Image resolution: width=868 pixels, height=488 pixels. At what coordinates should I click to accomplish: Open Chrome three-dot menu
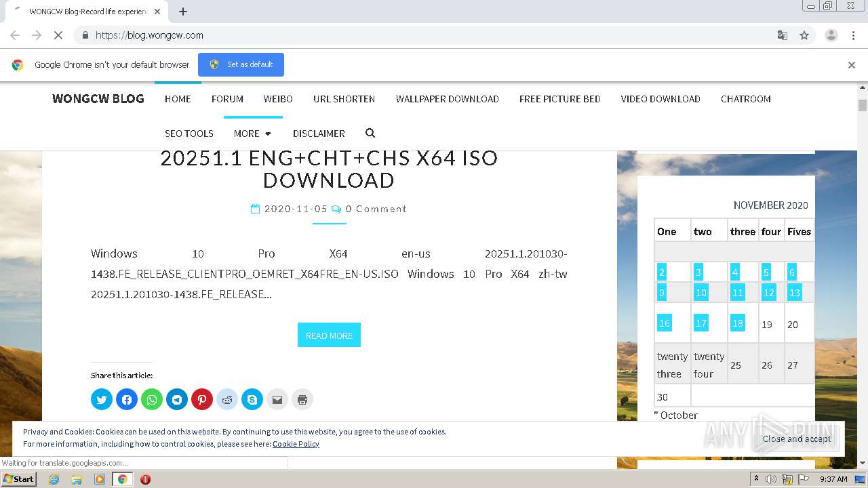coord(853,35)
